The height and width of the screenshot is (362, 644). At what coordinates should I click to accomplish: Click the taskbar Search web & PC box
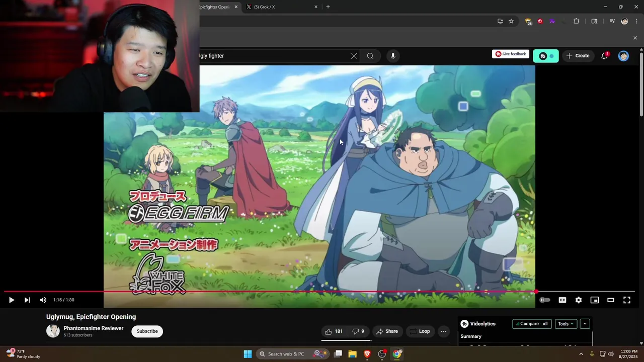[x=293, y=354]
